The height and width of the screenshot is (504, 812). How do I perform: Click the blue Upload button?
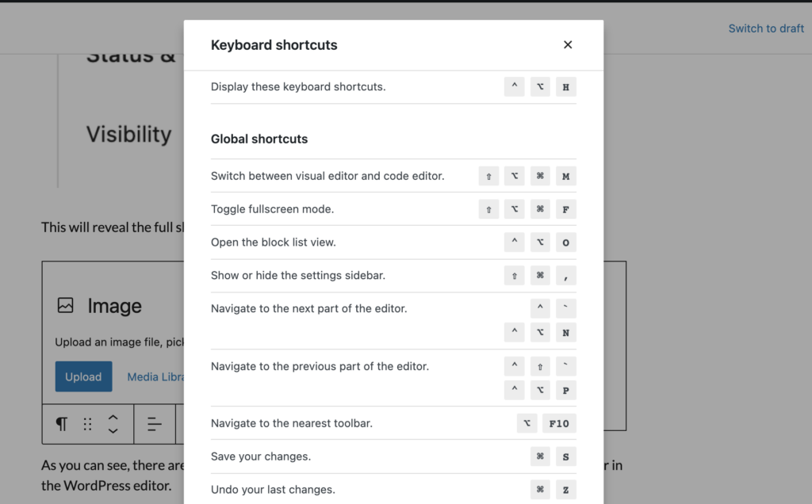[x=83, y=376]
